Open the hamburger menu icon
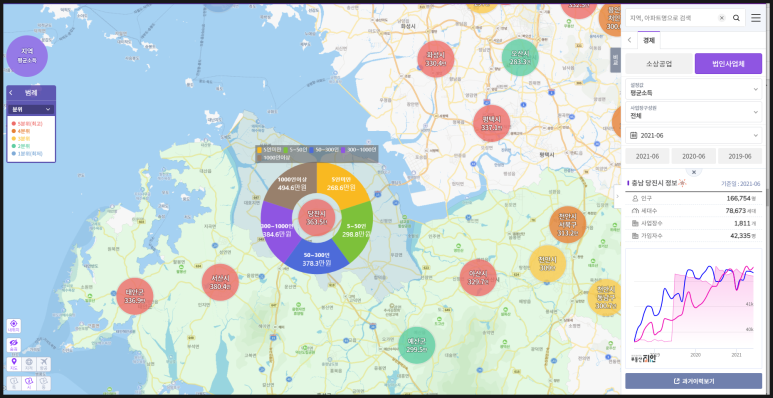Image resolution: width=773 pixels, height=398 pixels. 756,18
